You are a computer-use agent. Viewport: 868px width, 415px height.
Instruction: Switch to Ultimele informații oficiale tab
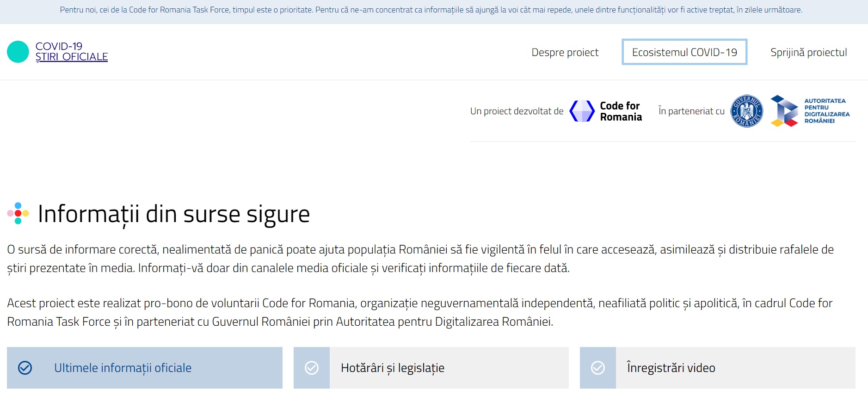coord(123,368)
